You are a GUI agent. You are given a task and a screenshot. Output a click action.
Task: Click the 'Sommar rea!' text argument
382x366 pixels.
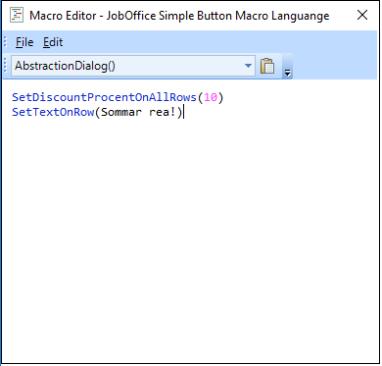[138, 112]
